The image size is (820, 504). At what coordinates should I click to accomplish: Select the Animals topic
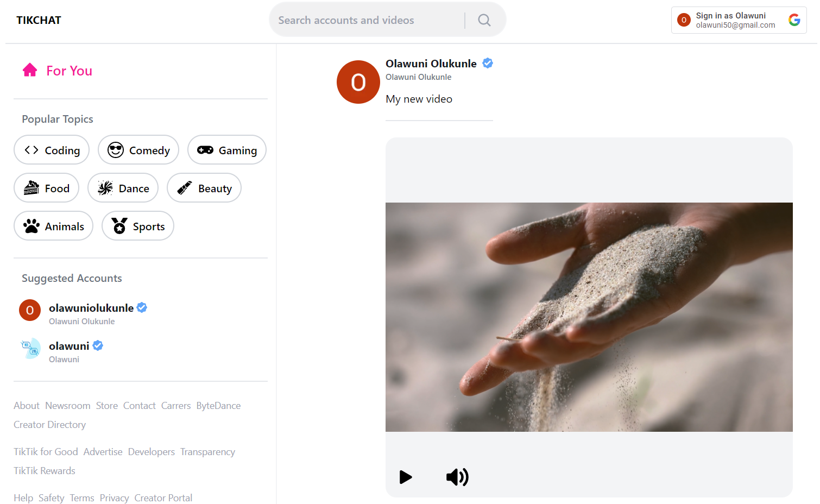tap(54, 226)
